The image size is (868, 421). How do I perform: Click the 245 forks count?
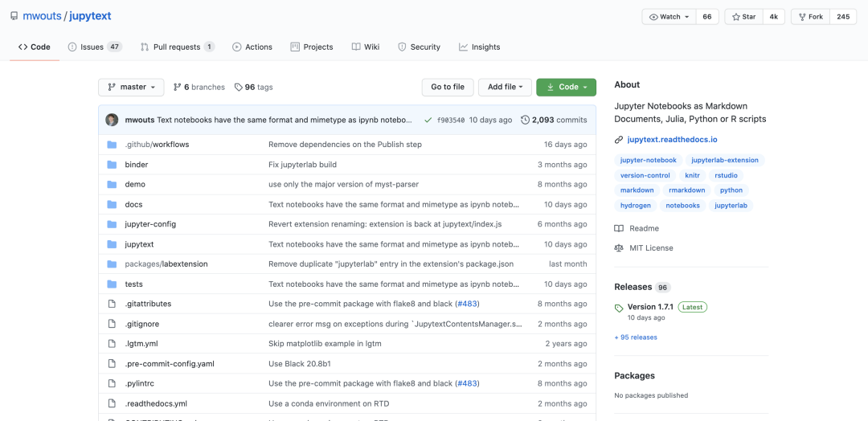coord(843,17)
